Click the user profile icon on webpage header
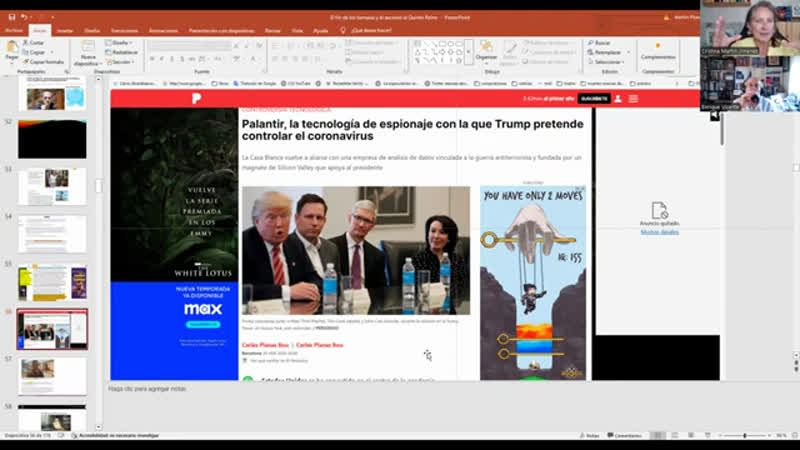800x450 pixels. tap(618, 98)
